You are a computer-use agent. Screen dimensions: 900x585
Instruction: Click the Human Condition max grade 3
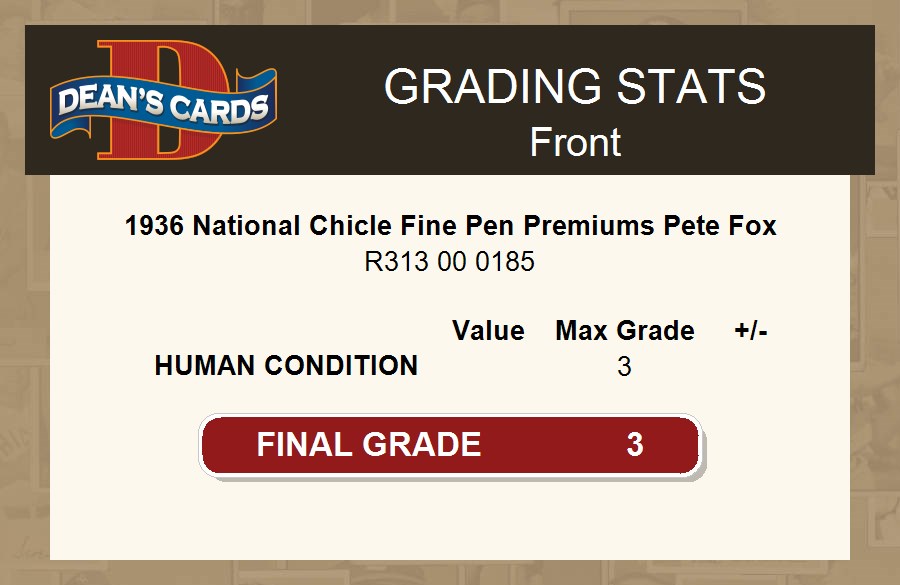pos(624,367)
